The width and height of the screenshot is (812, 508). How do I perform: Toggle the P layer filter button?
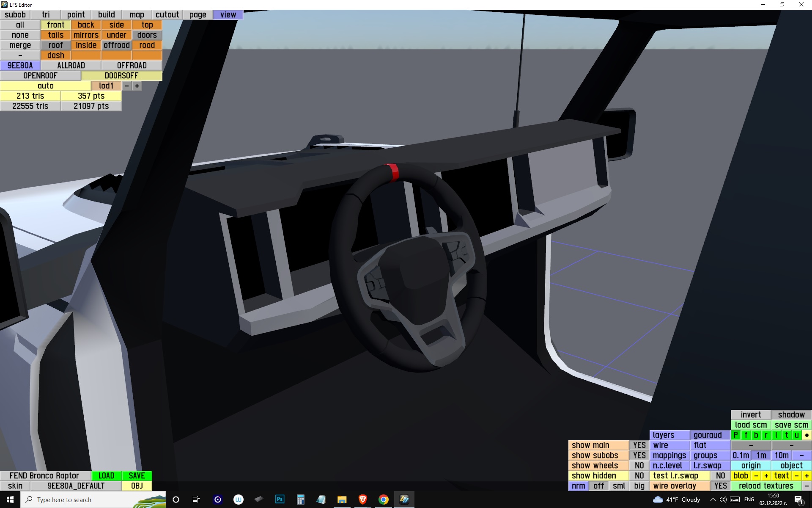pos(736,435)
